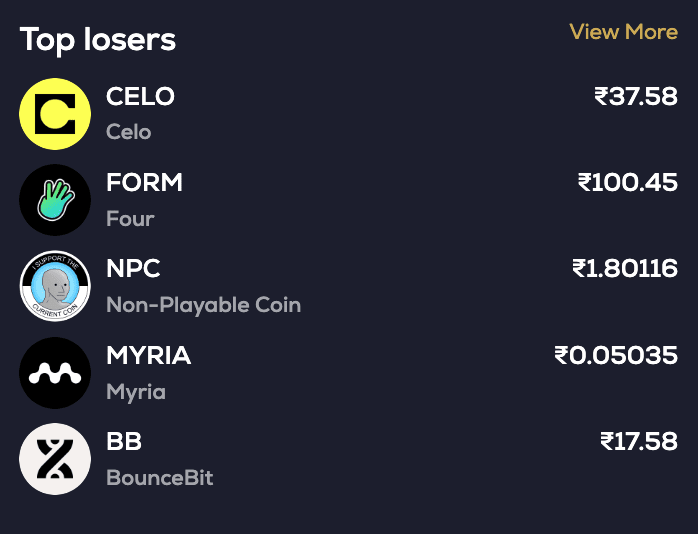Open the NPC ticker name
This screenshot has width=698, height=534.
point(133,269)
